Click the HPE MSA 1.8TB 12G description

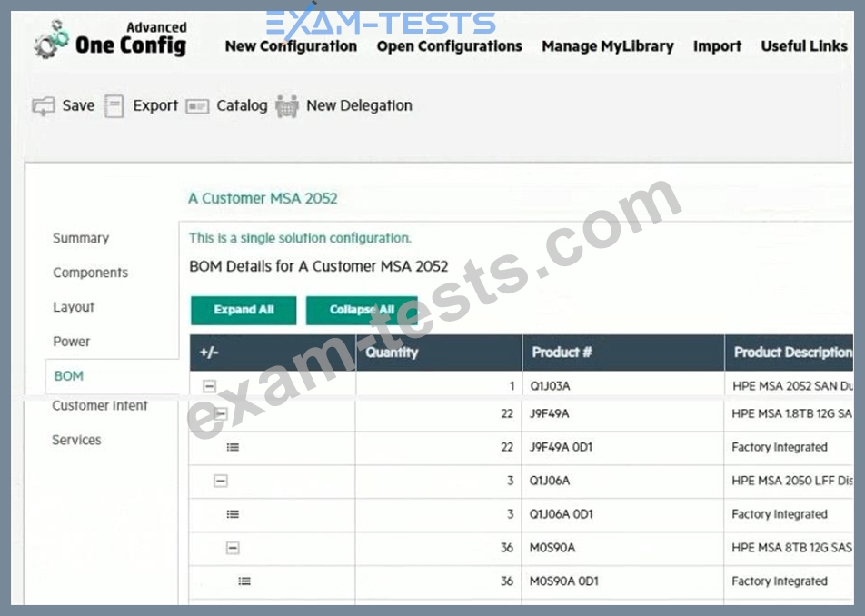pos(792,413)
